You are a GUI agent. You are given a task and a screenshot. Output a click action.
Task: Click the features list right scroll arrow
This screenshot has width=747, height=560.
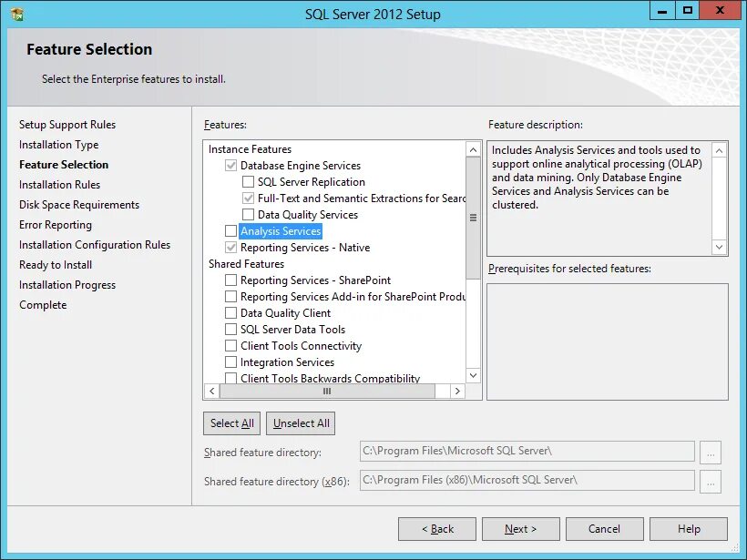pos(457,391)
